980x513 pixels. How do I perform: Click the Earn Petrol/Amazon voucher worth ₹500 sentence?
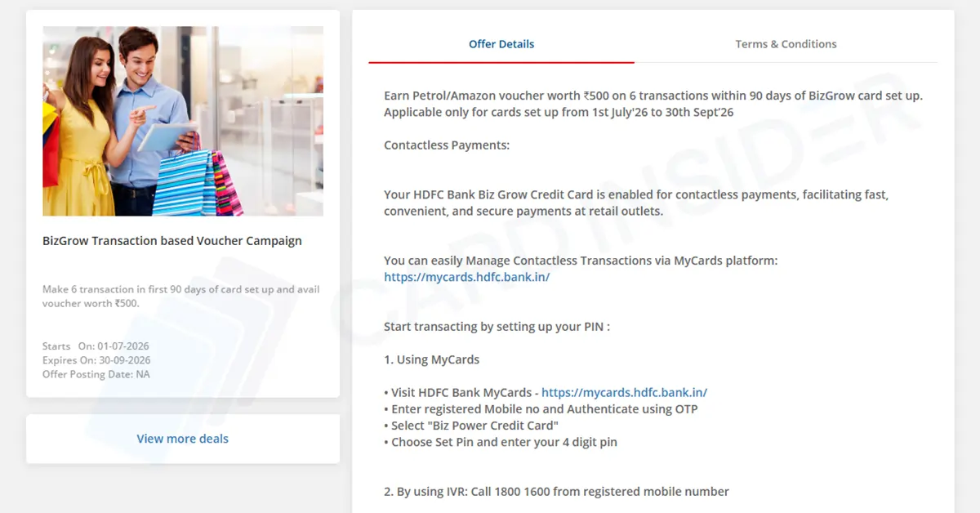coord(653,96)
